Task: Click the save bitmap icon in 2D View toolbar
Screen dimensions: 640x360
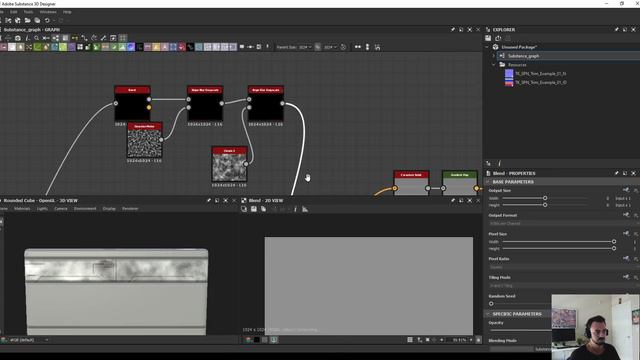Action: (x=254, y=209)
